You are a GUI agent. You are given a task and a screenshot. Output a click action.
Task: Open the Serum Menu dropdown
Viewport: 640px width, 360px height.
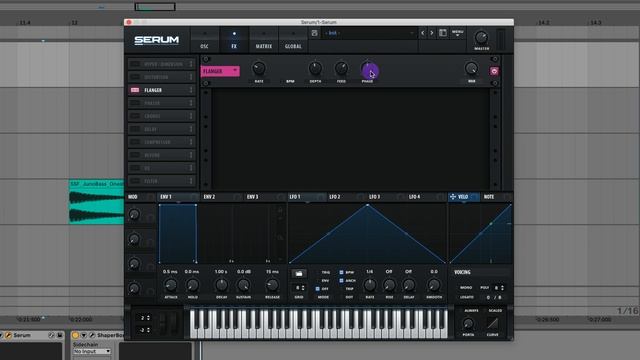coord(458,33)
